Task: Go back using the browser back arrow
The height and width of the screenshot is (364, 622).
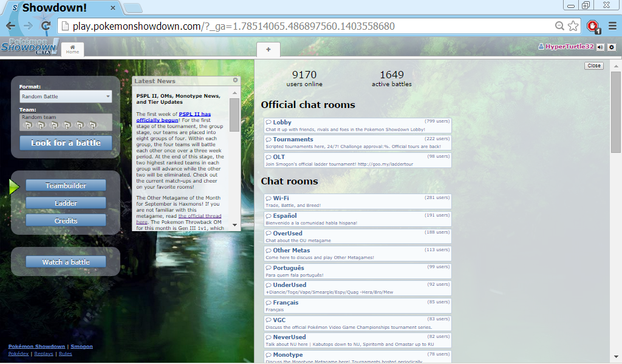Action: (x=11, y=26)
